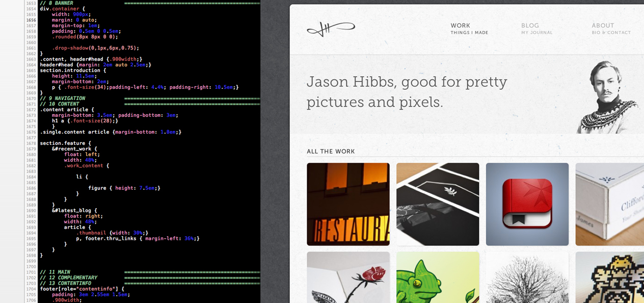Click the '.content, header#head {.900width;}' line

(x=91, y=59)
